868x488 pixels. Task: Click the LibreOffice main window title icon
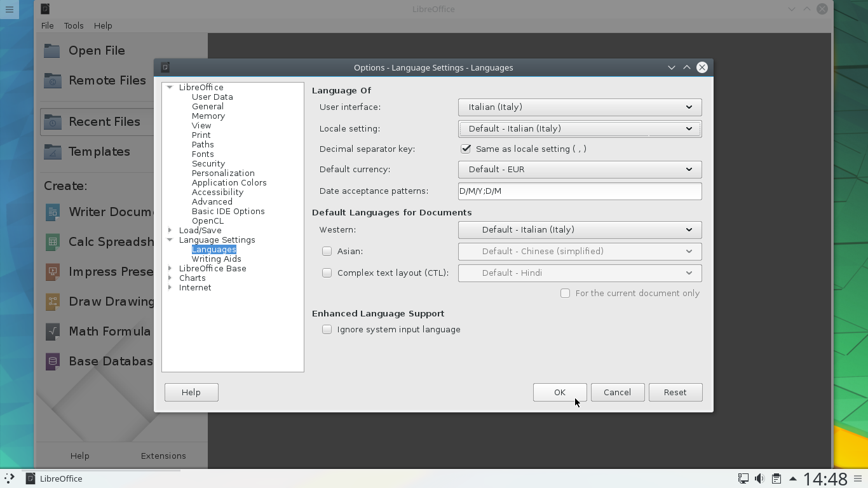pyautogui.click(x=45, y=9)
